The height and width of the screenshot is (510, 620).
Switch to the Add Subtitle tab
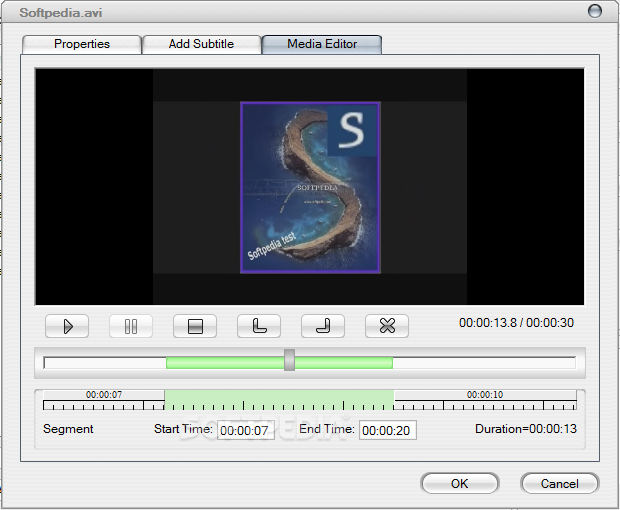point(201,44)
